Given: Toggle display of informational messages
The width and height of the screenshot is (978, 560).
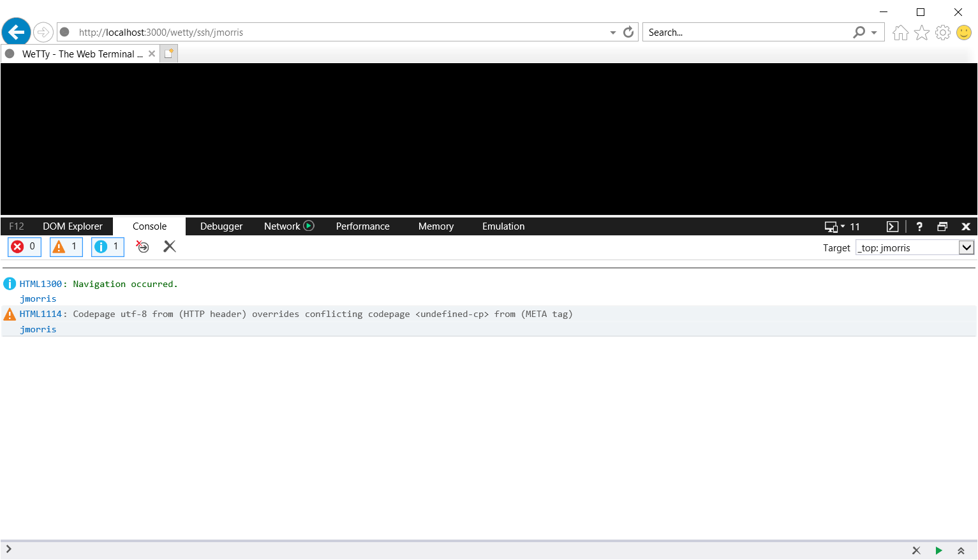Looking at the screenshot, I should pos(107,246).
